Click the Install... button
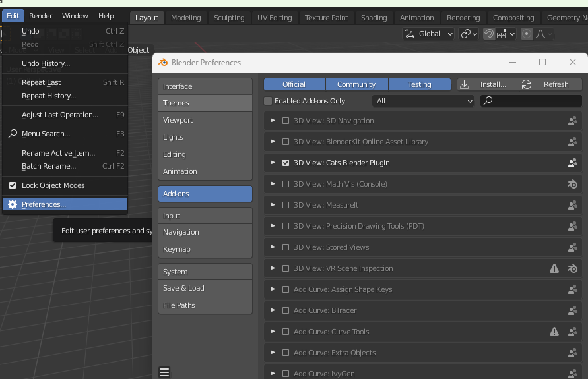 pyautogui.click(x=488, y=84)
